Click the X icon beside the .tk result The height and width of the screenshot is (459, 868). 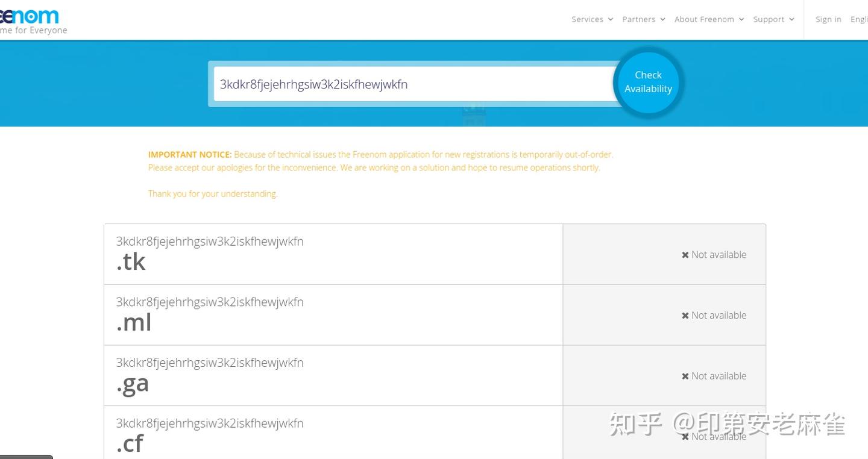pos(685,254)
